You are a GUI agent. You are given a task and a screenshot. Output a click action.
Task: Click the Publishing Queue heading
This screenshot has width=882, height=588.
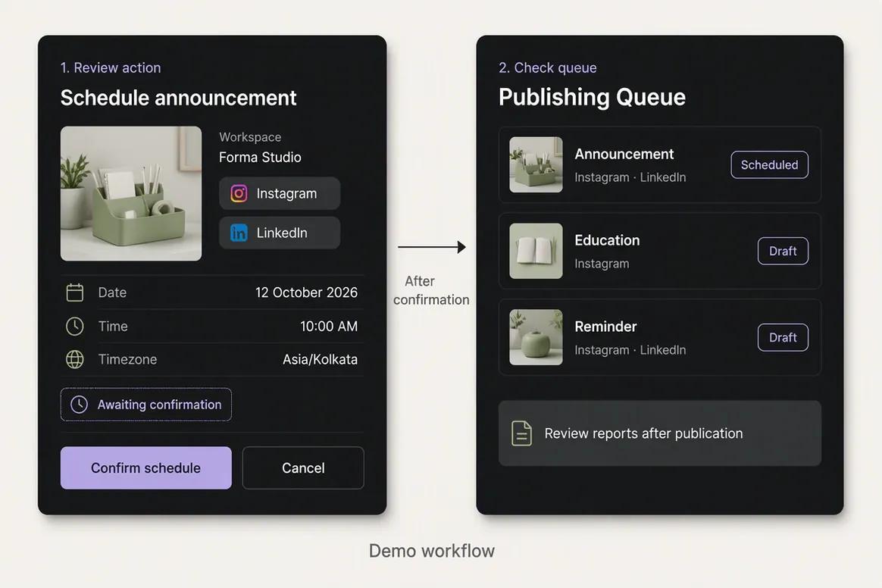[592, 97]
